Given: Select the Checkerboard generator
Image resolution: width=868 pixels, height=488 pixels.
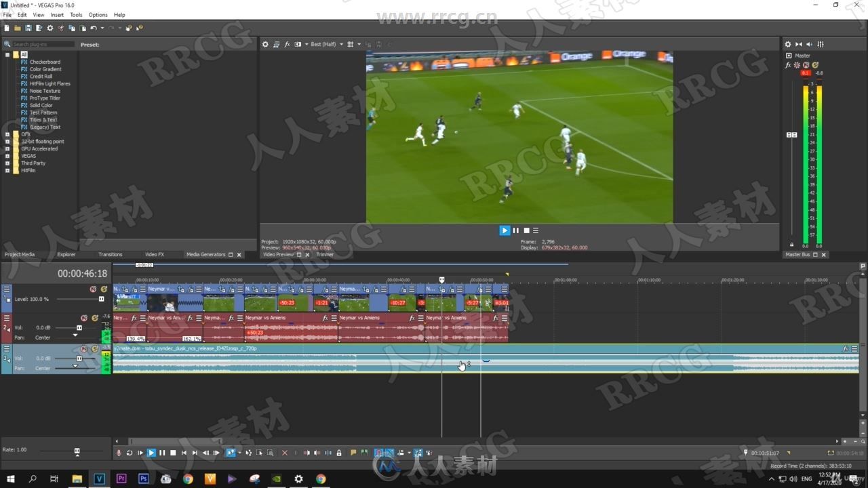Looking at the screenshot, I should pyautogui.click(x=45, y=62).
